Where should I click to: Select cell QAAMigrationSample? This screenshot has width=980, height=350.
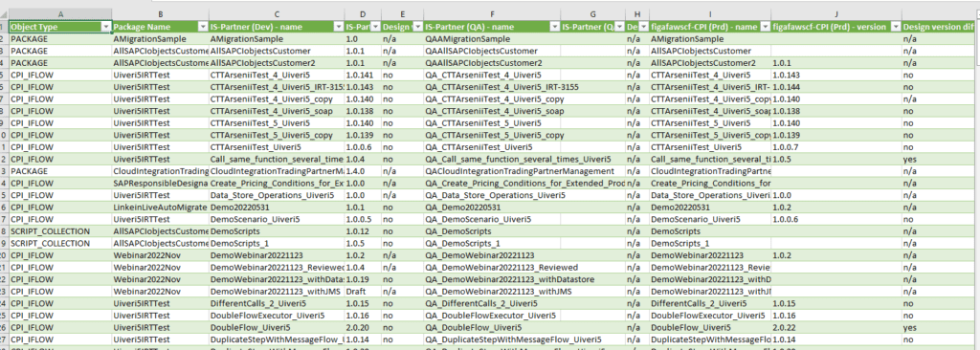(492, 39)
